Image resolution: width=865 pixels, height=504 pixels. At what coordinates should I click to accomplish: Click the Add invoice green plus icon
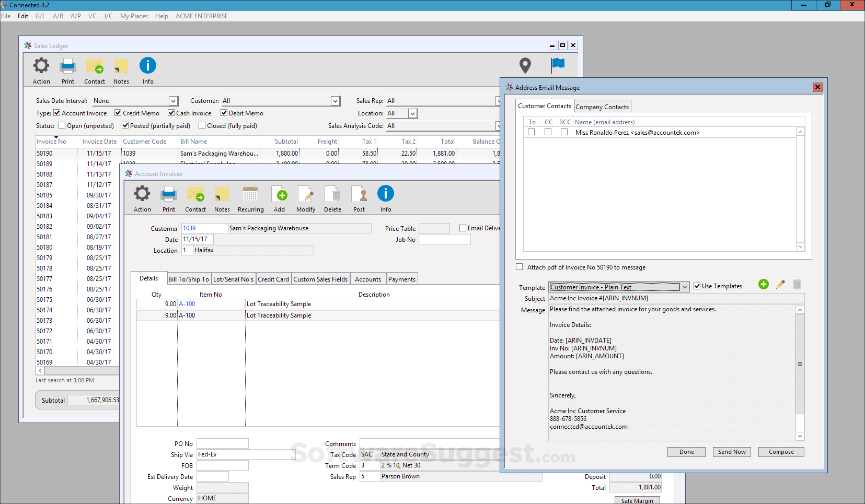tap(280, 195)
